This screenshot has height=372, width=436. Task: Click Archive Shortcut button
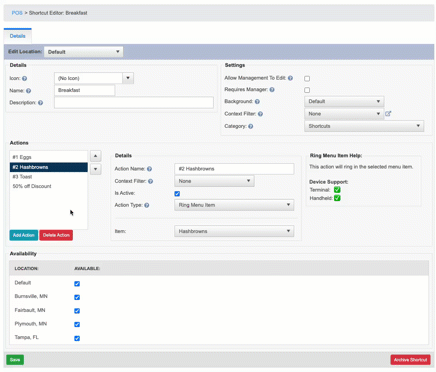(410, 360)
